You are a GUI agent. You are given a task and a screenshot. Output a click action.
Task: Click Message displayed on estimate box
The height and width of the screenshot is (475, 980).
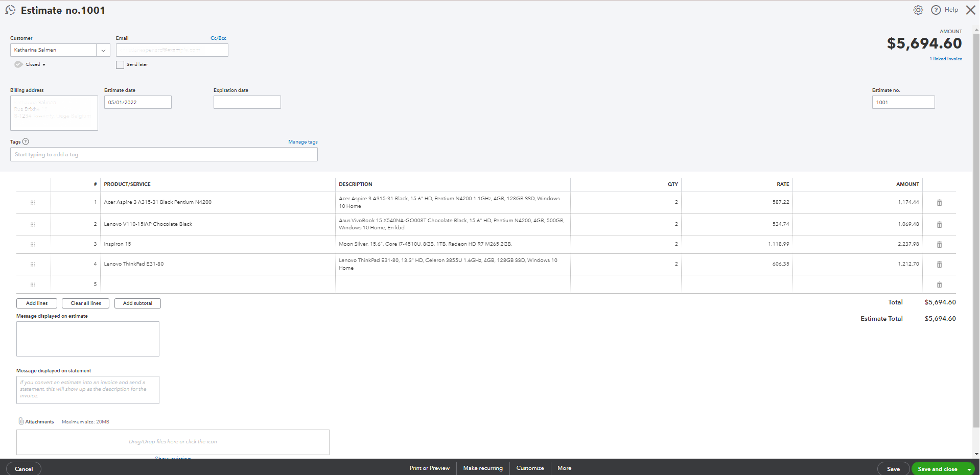click(x=88, y=339)
